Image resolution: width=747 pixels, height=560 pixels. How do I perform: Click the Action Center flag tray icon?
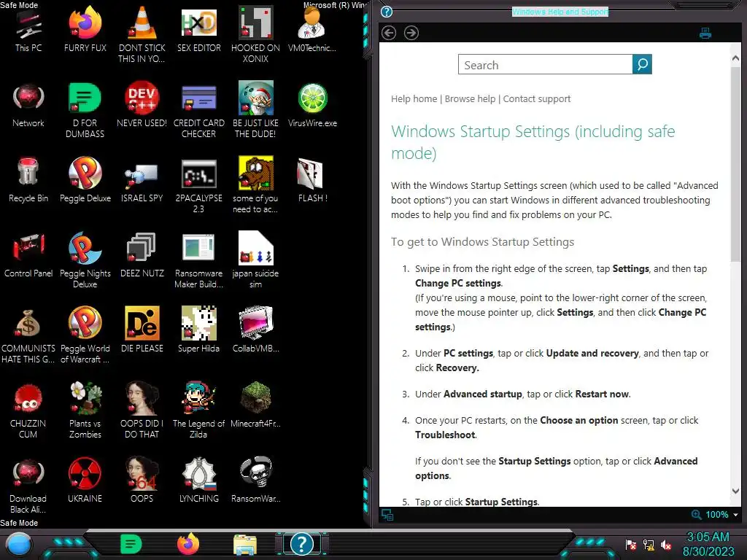click(631, 545)
